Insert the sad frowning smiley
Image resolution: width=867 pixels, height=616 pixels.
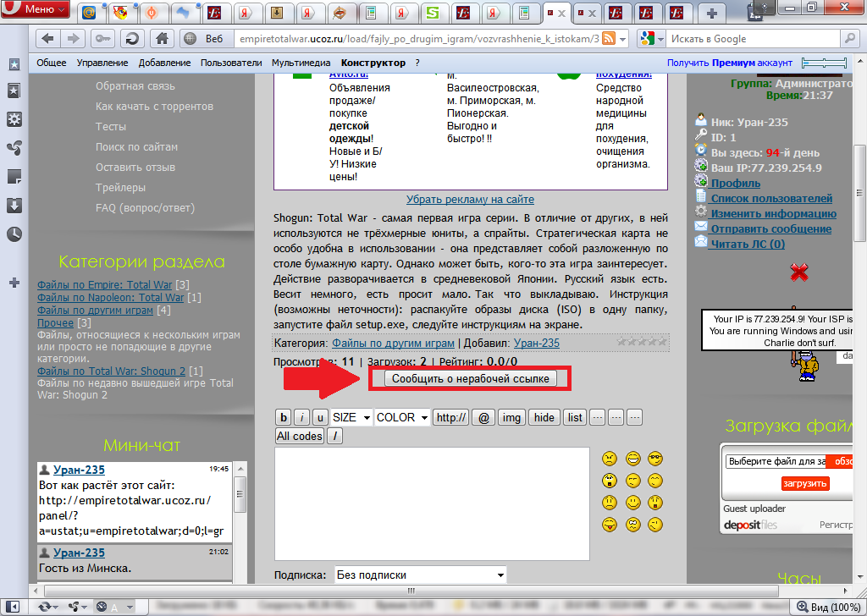(x=610, y=503)
